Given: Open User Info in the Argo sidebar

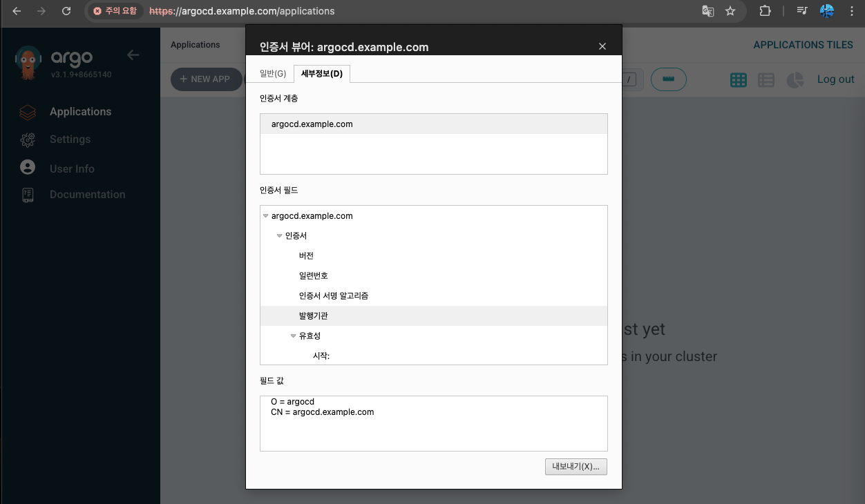Looking at the screenshot, I should [x=72, y=168].
